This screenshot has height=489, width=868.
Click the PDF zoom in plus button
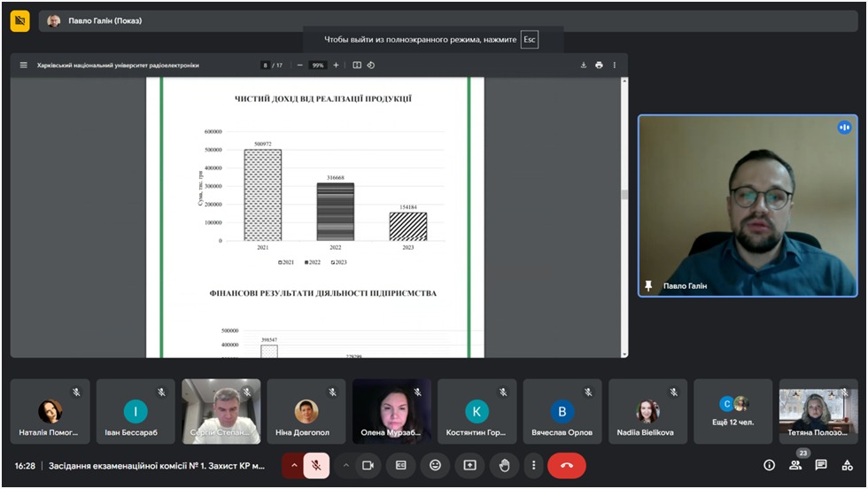(x=336, y=65)
